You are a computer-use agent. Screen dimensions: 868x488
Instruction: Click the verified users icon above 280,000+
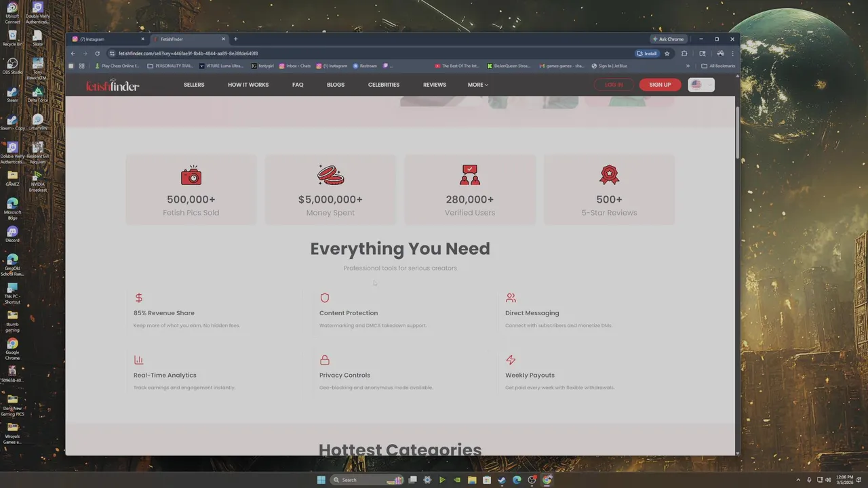point(470,175)
